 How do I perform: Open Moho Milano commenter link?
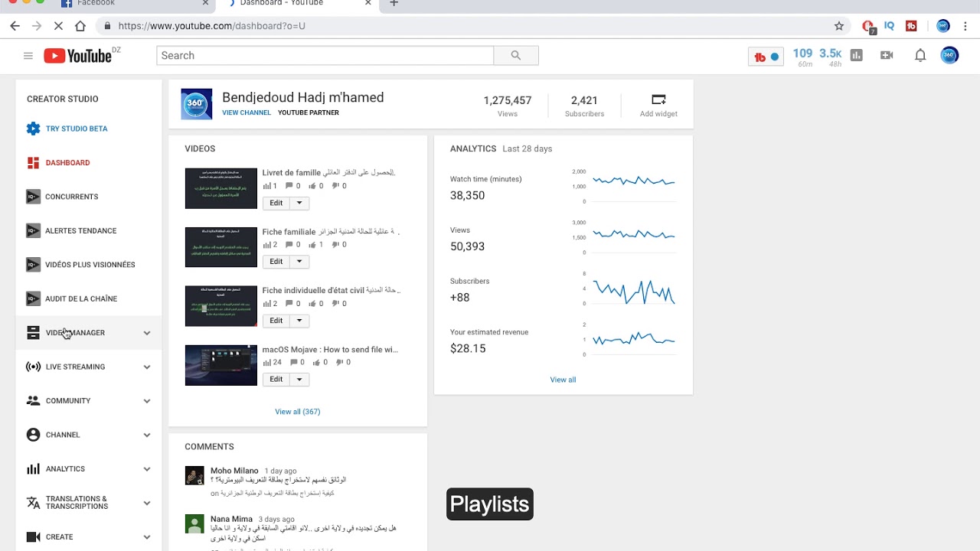tap(234, 471)
